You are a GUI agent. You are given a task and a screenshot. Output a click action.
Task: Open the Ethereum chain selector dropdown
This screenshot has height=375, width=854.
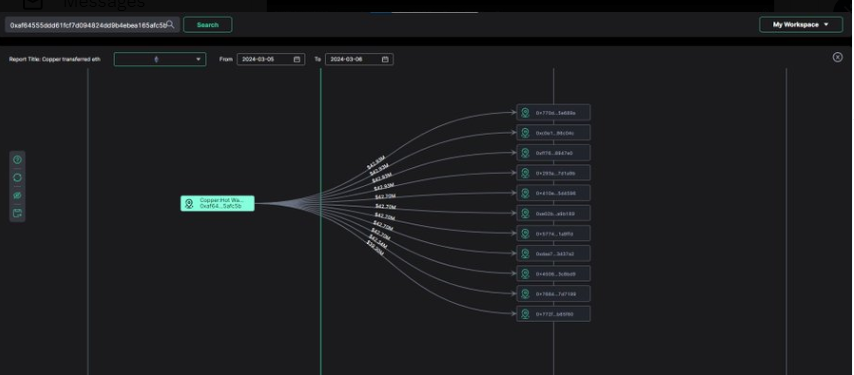tap(160, 59)
